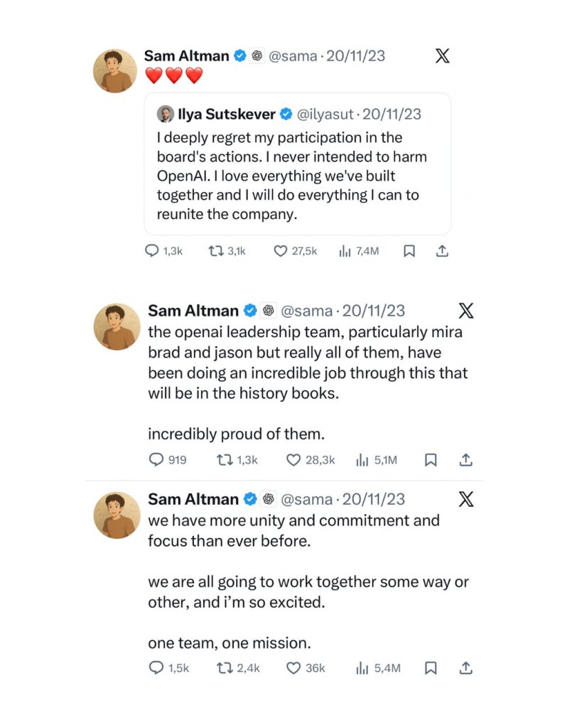Reply to the leadership team tweet
Viewport: 582px width, 728px height.
pyautogui.click(x=156, y=460)
